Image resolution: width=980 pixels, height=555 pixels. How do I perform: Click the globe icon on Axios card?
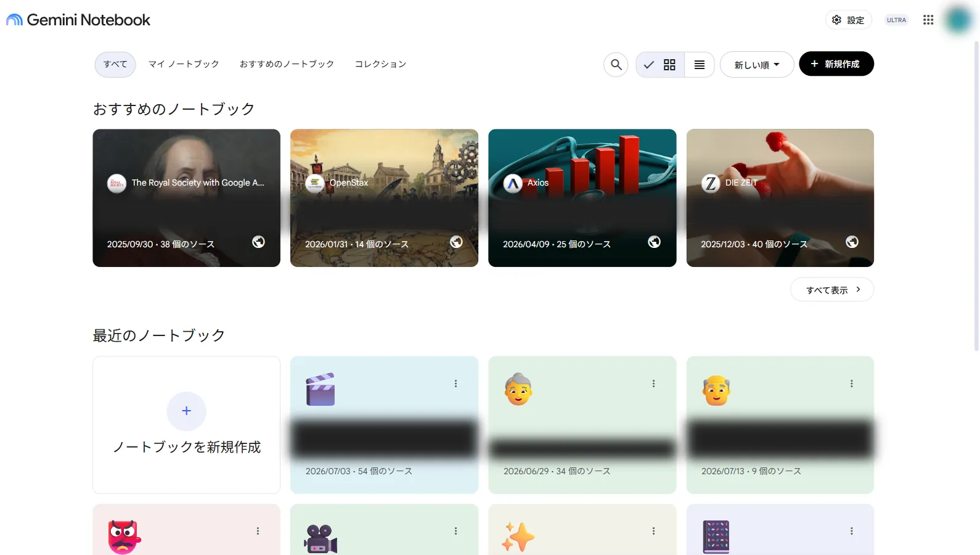pyautogui.click(x=654, y=242)
